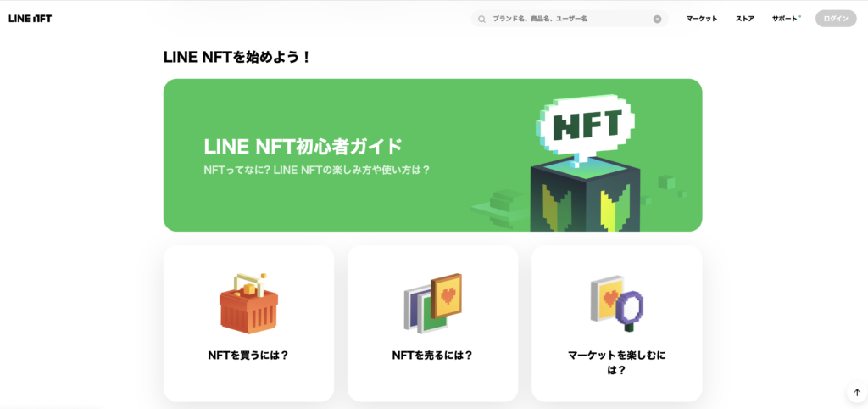Click the back-to-top arrow button
The width and height of the screenshot is (868, 409).
(857, 392)
